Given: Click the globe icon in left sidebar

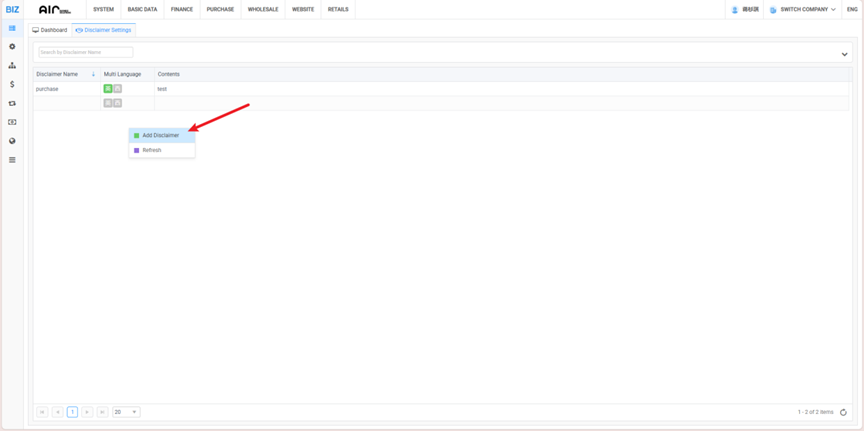Looking at the screenshot, I should click(12, 141).
